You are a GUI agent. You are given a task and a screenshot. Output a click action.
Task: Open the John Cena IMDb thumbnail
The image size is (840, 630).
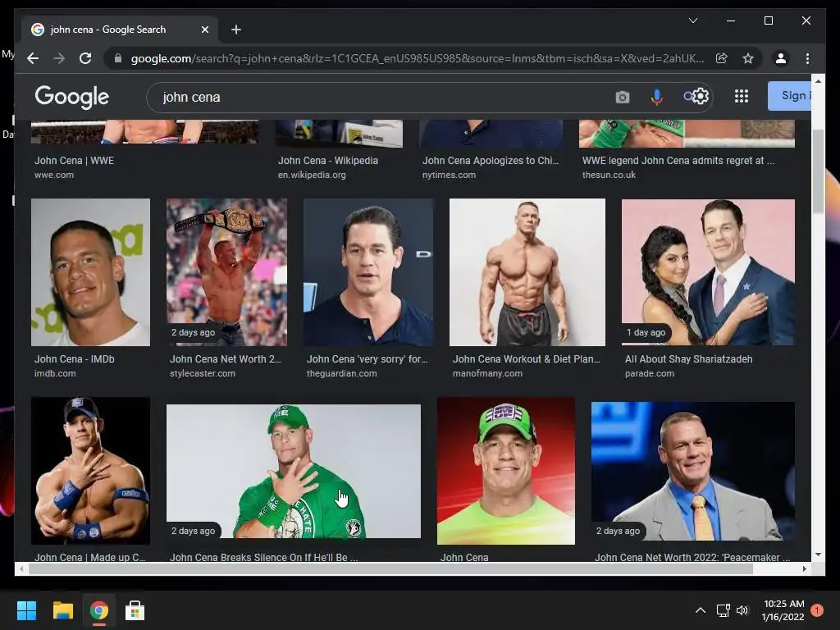(x=90, y=272)
